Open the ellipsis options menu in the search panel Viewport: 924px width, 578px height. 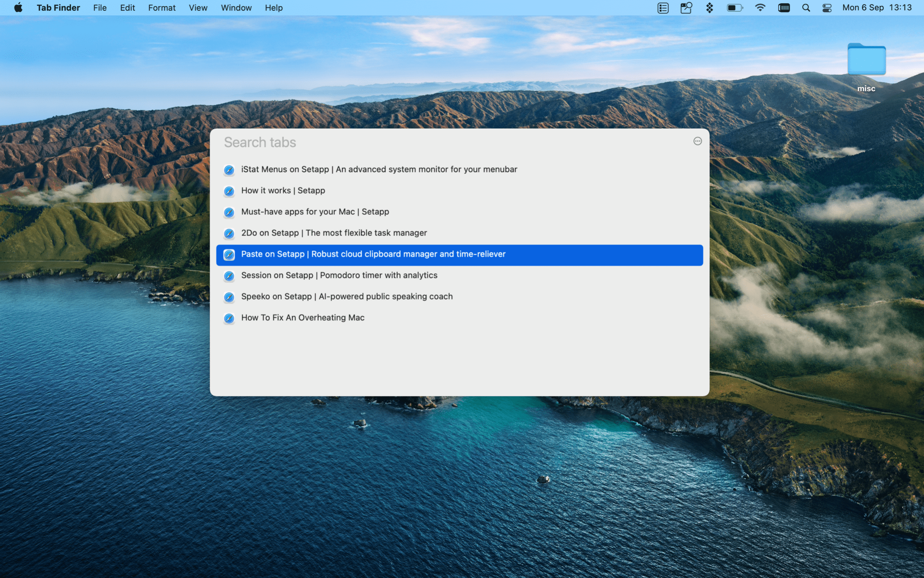pyautogui.click(x=697, y=141)
